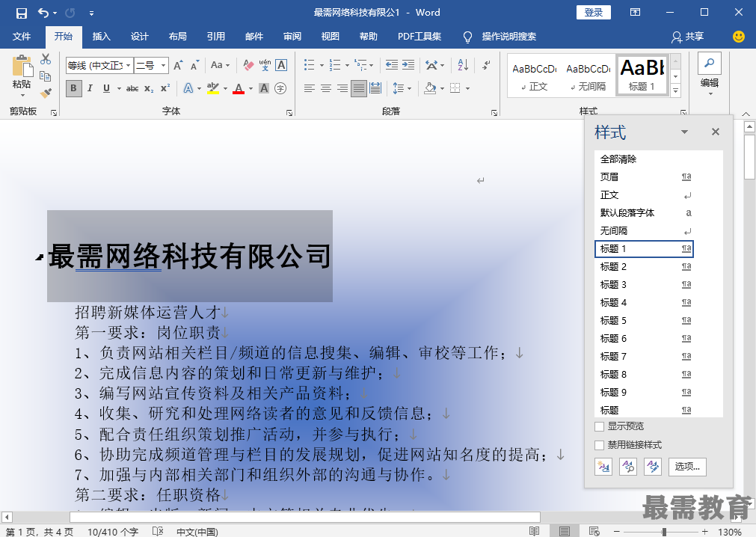756x537 pixels.
Task: Apply the yellow text highlight color
Action: (212, 89)
